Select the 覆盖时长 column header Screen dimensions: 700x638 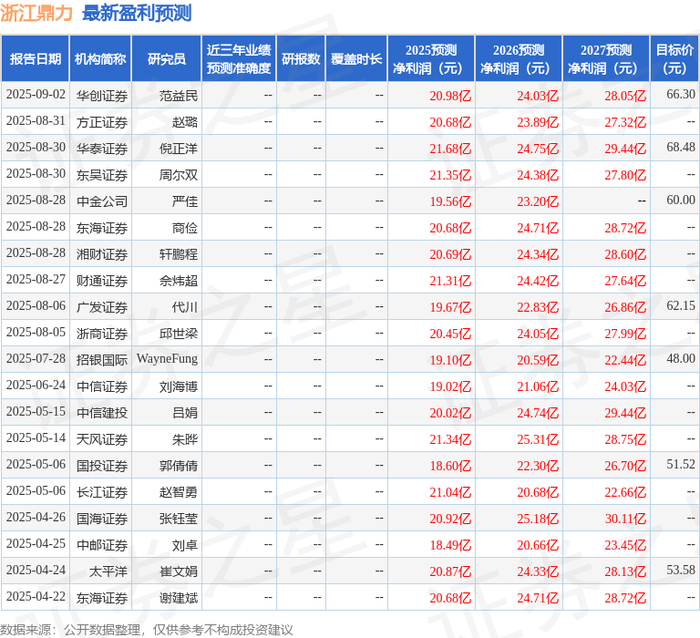[x=356, y=59]
